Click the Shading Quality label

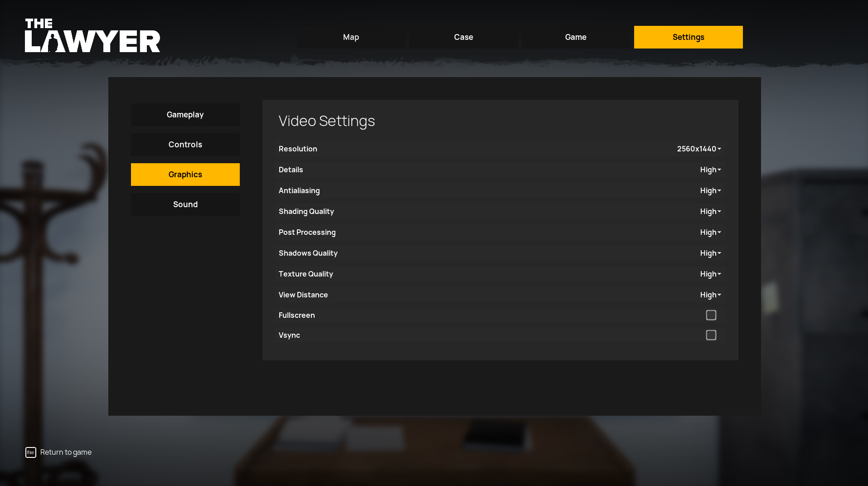click(x=306, y=212)
